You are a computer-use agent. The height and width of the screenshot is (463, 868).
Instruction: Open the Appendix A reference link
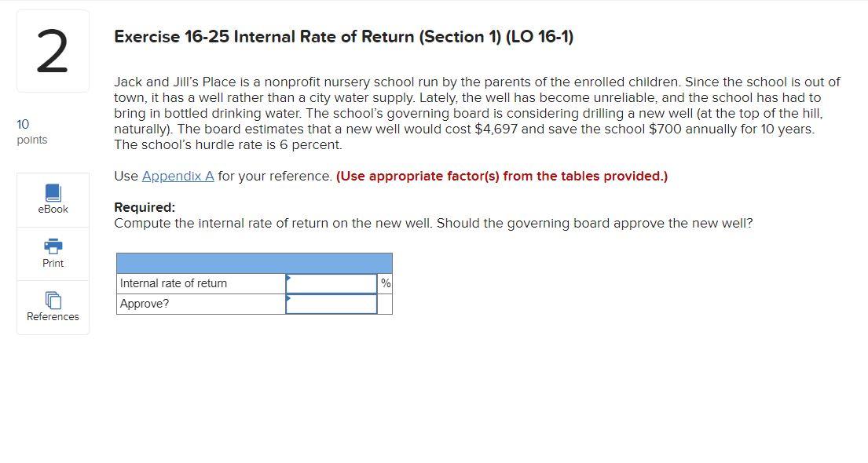pyautogui.click(x=177, y=176)
